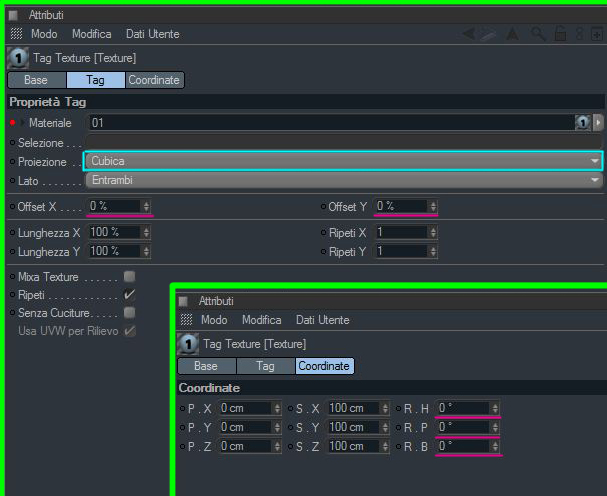Switch to Base tab in inset panel
The image size is (607, 496).
[207, 366]
